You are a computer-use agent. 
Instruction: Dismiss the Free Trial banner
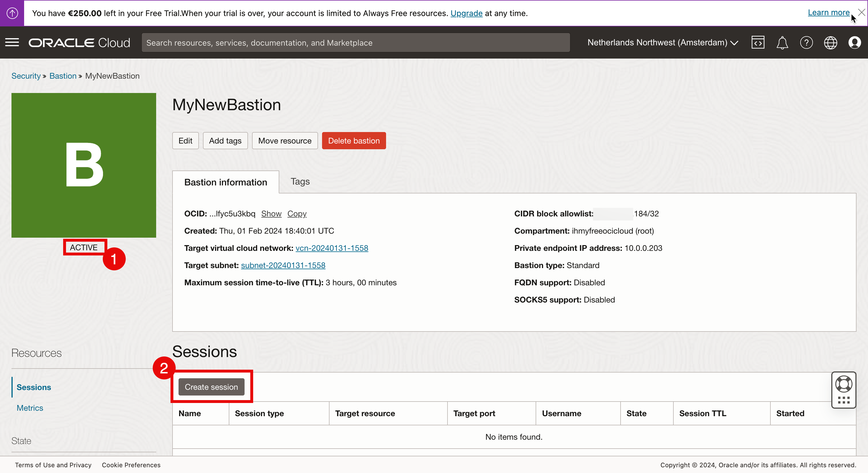[x=861, y=12]
